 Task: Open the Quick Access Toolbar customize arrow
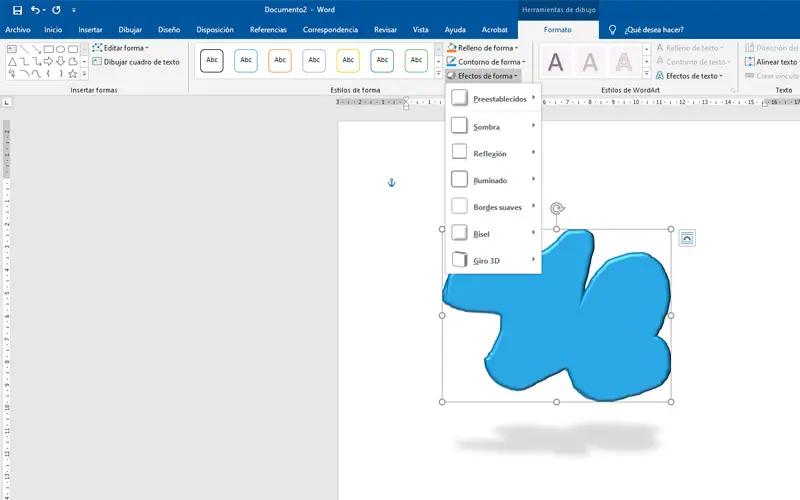click(x=74, y=10)
